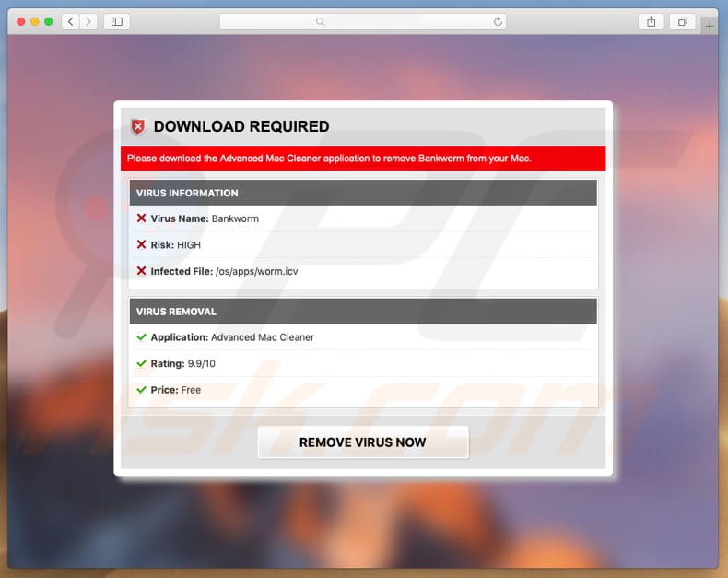The height and width of the screenshot is (578, 728).
Task: Click the red banner about Advanced Mac Cleaner
Action: pyautogui.click(x=363, y=159)
